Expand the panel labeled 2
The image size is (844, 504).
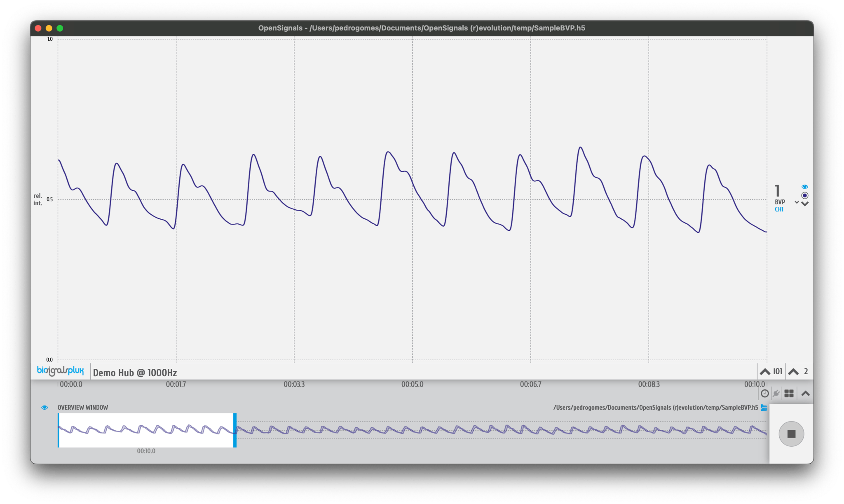point(793,371)
